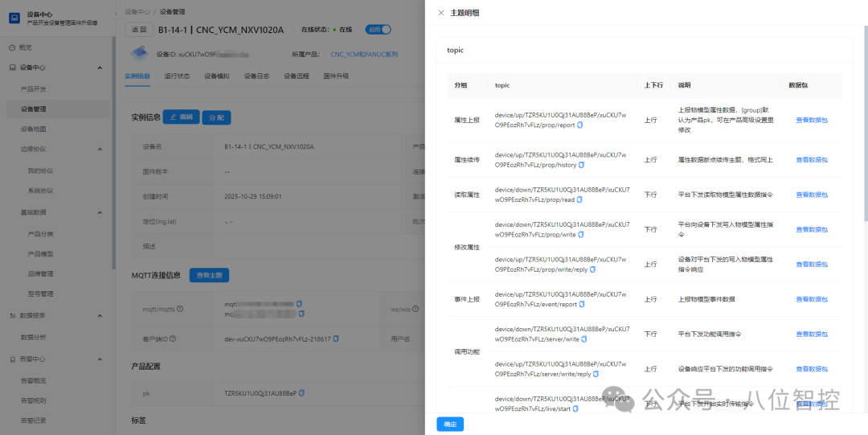Click the 确定 button
Screen dimensions: 868x435
point(450,425)
